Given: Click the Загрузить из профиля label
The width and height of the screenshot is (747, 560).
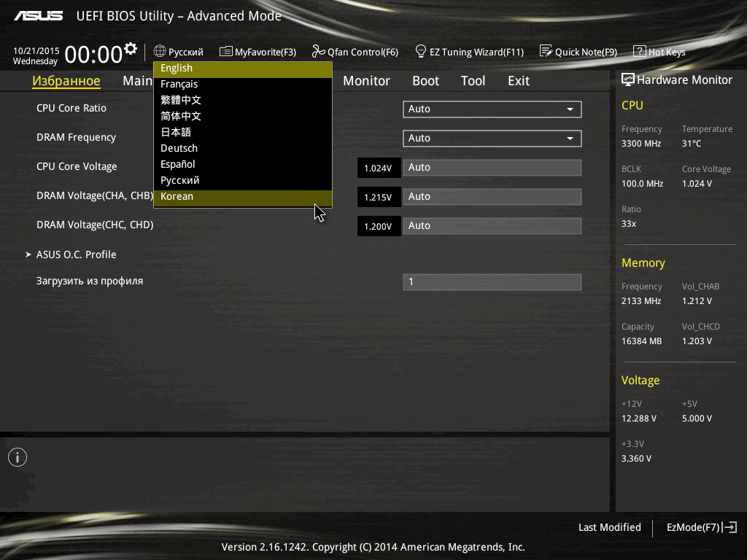Looking at the screenshot, I should [90, 281].
